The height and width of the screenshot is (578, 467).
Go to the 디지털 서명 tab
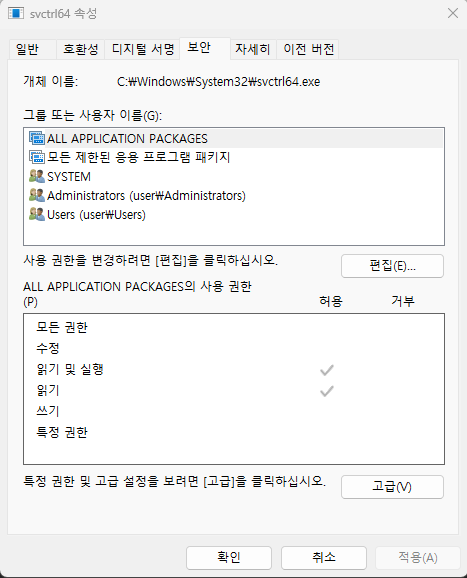click(142, 49)
